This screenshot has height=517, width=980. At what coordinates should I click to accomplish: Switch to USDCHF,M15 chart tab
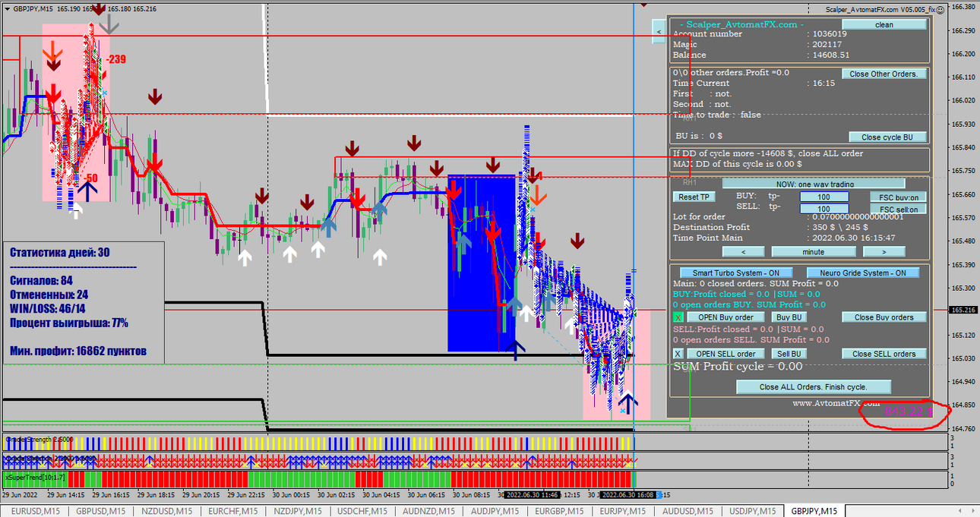(x=364, y=511)
